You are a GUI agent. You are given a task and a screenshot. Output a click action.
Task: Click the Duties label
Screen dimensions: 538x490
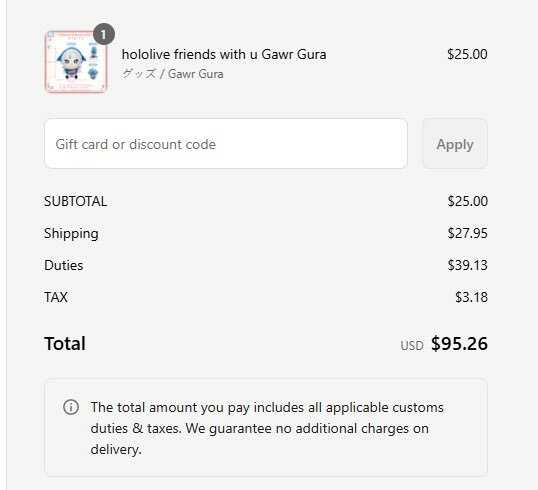(x=64, y=265)
